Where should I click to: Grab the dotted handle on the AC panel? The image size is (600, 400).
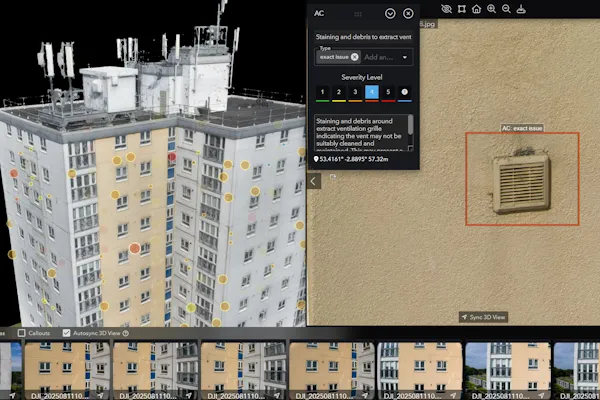[x=358, y=14]
